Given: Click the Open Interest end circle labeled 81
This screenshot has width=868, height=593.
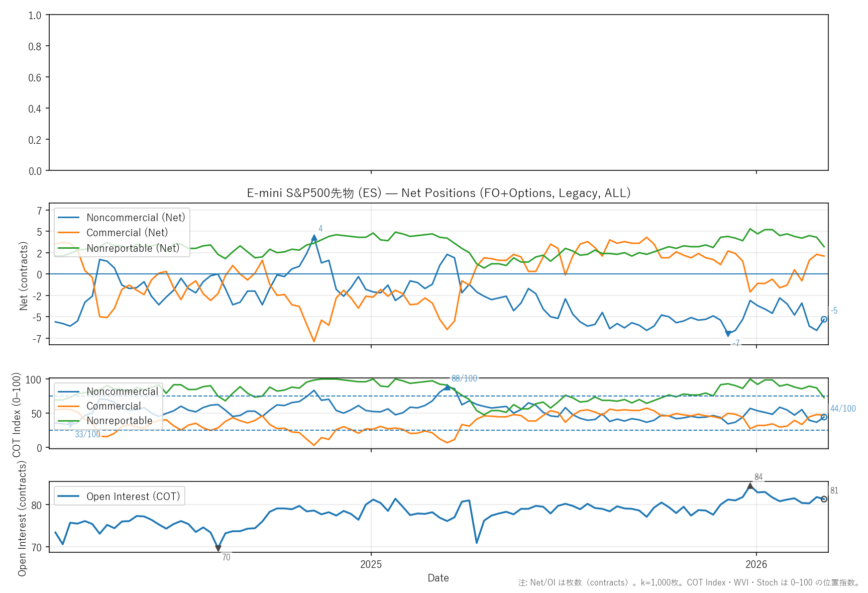Looking at the screenshot, I should (824, 499).
